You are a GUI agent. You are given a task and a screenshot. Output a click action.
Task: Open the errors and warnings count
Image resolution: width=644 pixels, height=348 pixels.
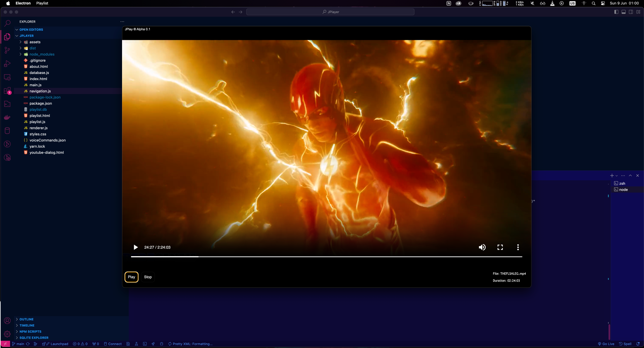point(80,344)
